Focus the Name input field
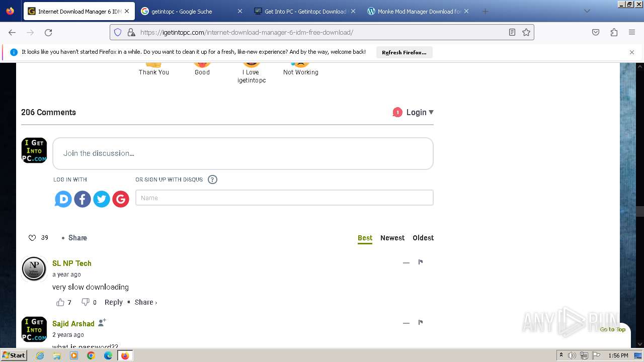 284,198
